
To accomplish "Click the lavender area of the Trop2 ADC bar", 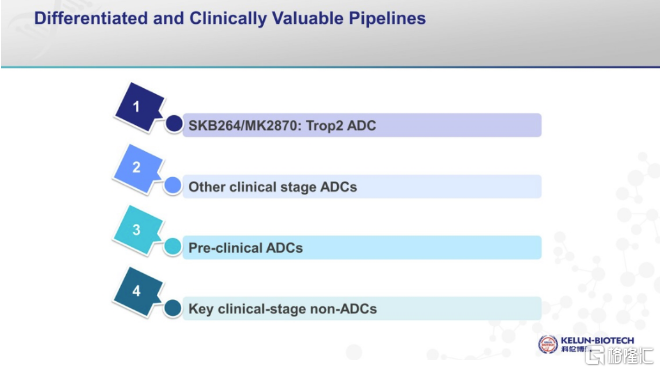I will point(459,125).
